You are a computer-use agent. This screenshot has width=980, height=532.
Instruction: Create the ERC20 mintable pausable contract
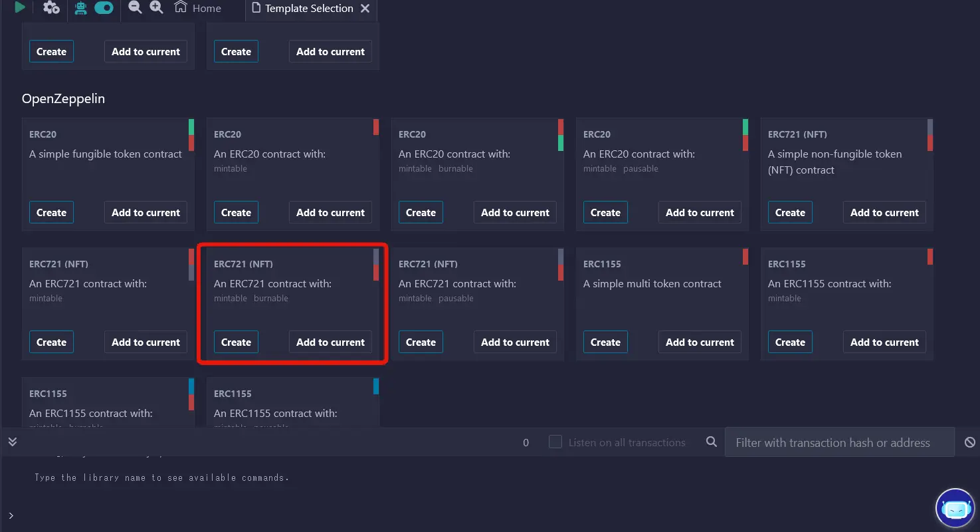point(605,213)
